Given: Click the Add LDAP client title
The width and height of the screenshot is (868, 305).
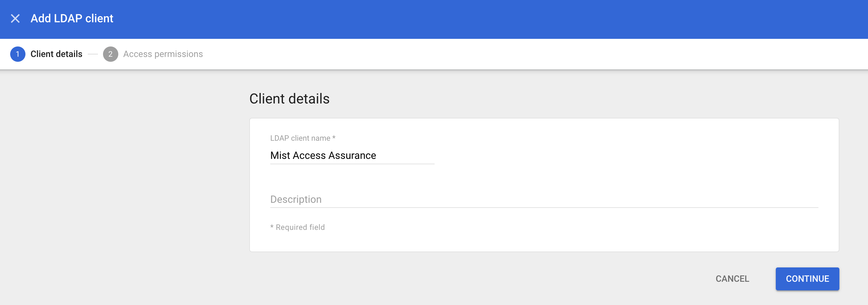Looking at the screenshot, I should click(72, 18).
